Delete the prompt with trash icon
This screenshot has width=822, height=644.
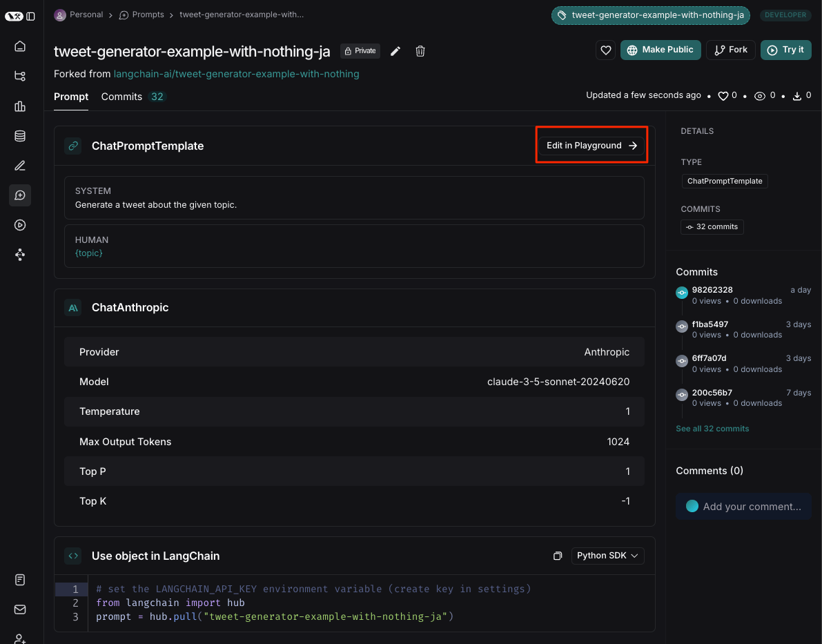pyautogui.click(x=420, y=51)
